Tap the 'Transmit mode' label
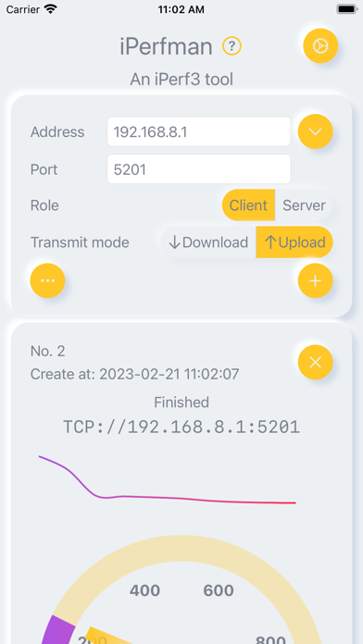This screenshot has width=363, height=644. (80, 242)
